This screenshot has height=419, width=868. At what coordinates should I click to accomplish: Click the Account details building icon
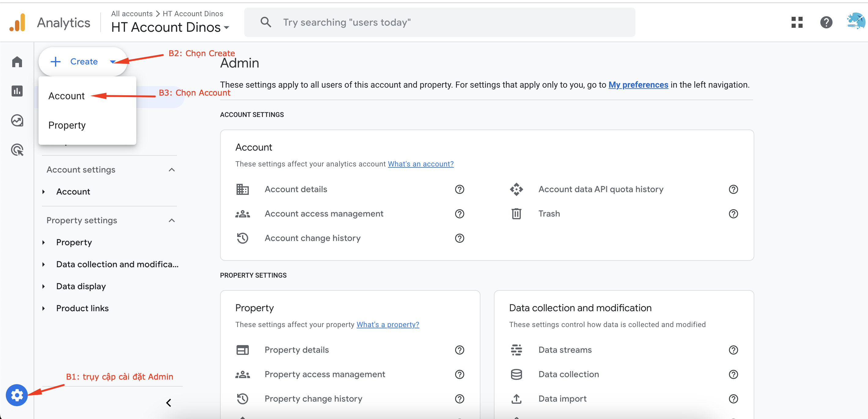(242, 189)
